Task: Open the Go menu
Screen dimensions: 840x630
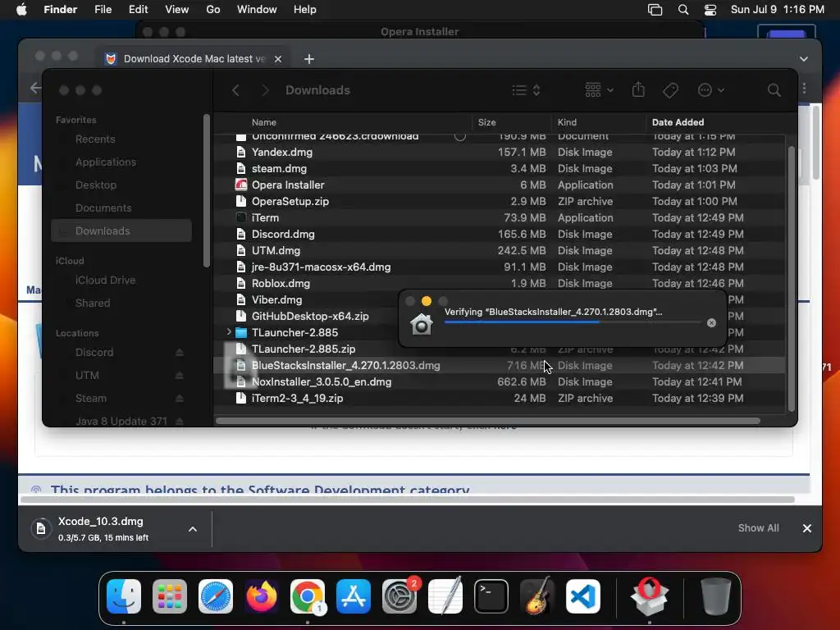Action: (213, 10)
